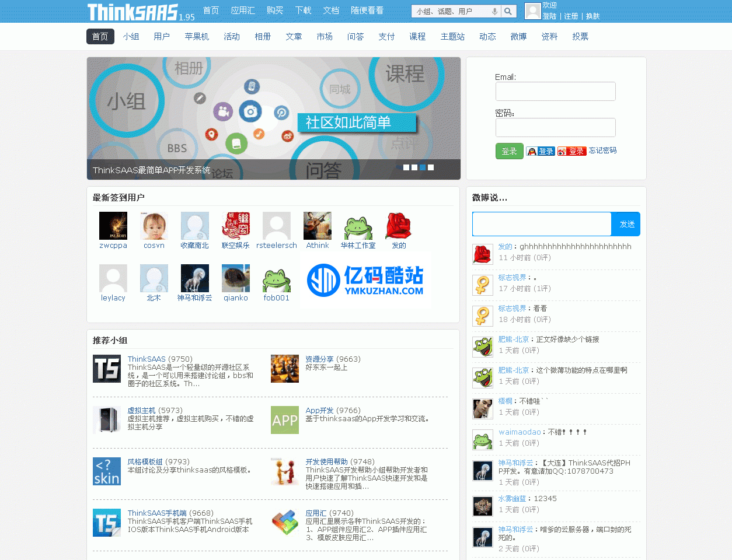Log in with the QQ penguin button

tap(541, 151)
